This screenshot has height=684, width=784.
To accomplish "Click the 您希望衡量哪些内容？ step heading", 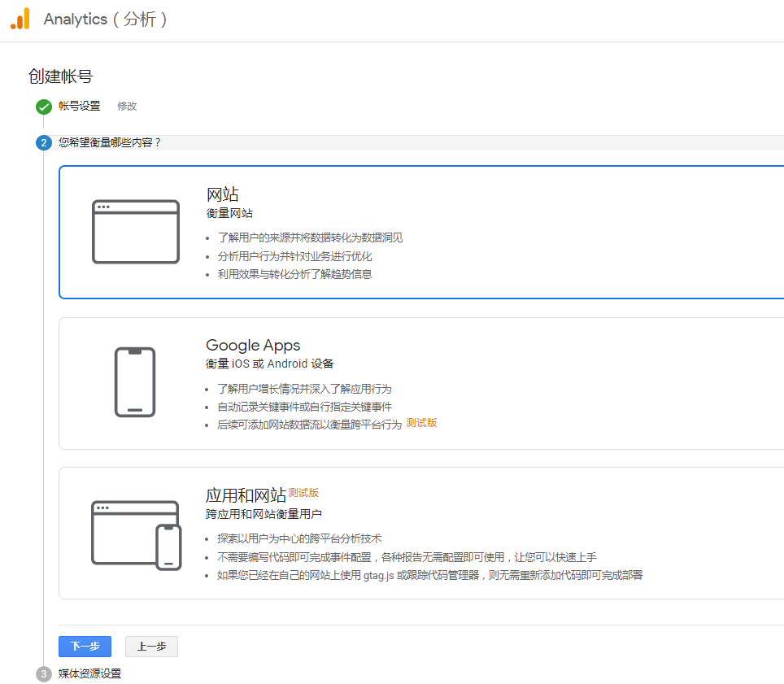I will pos(110,142).
